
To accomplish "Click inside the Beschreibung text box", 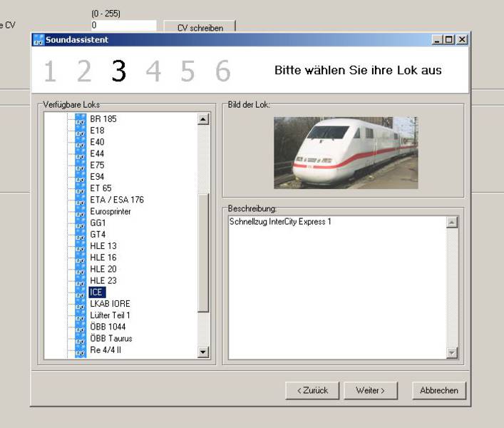I will [337, 287].
